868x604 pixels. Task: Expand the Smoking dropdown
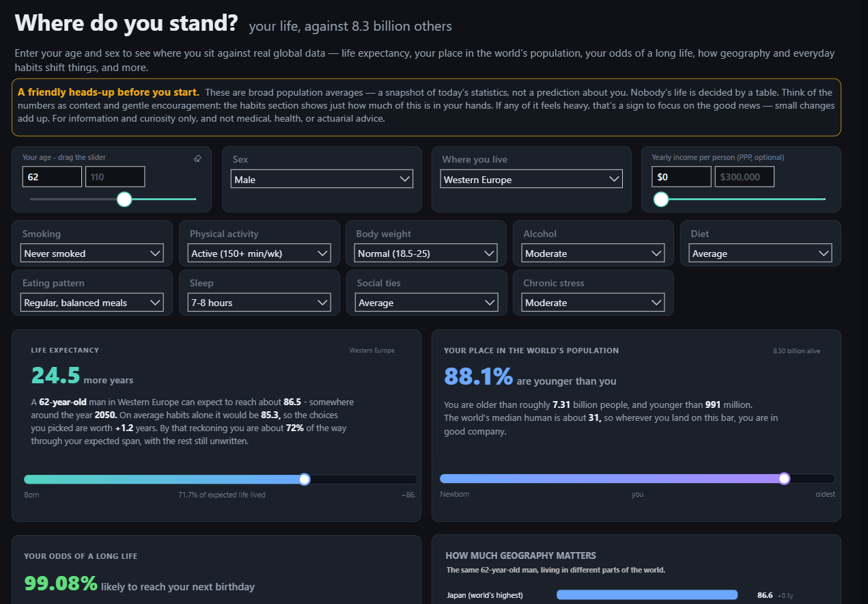pos(92,253)
